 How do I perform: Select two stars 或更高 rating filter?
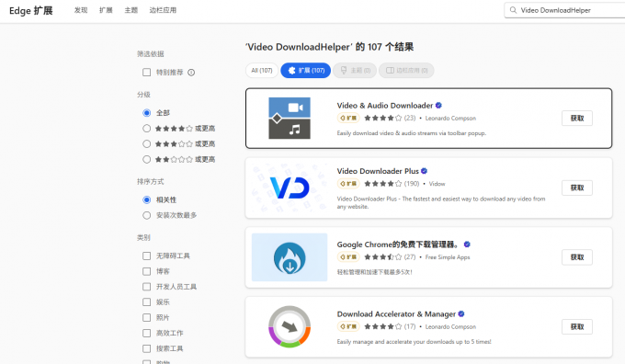tap(147, 159)
